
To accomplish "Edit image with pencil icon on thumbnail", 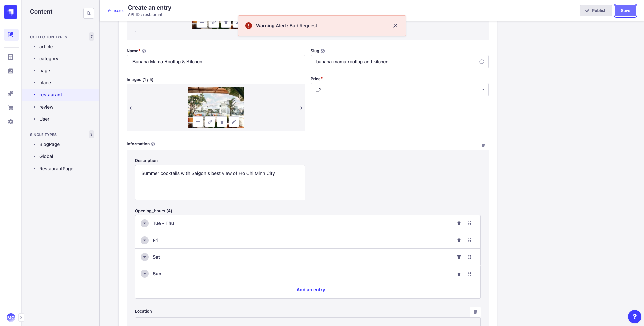I will pos(234,122).
